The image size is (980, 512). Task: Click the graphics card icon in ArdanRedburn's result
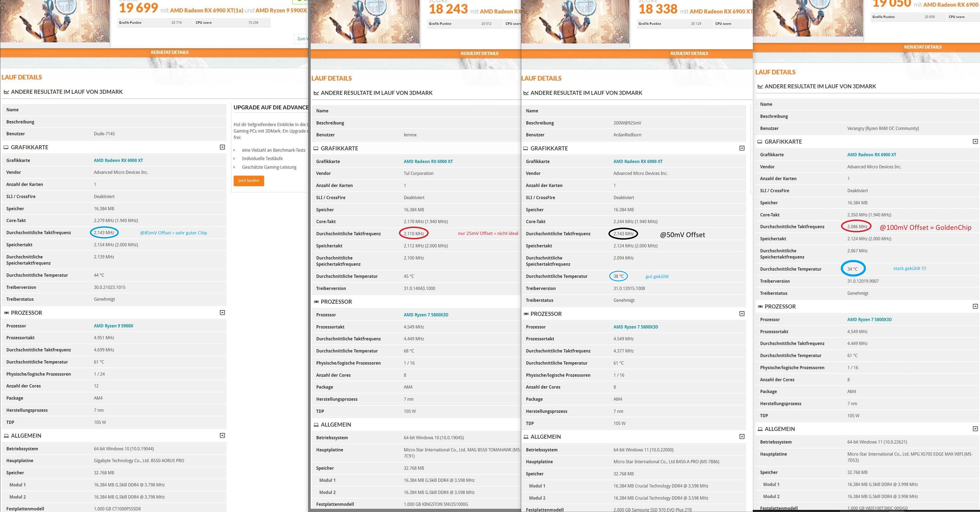526,148
